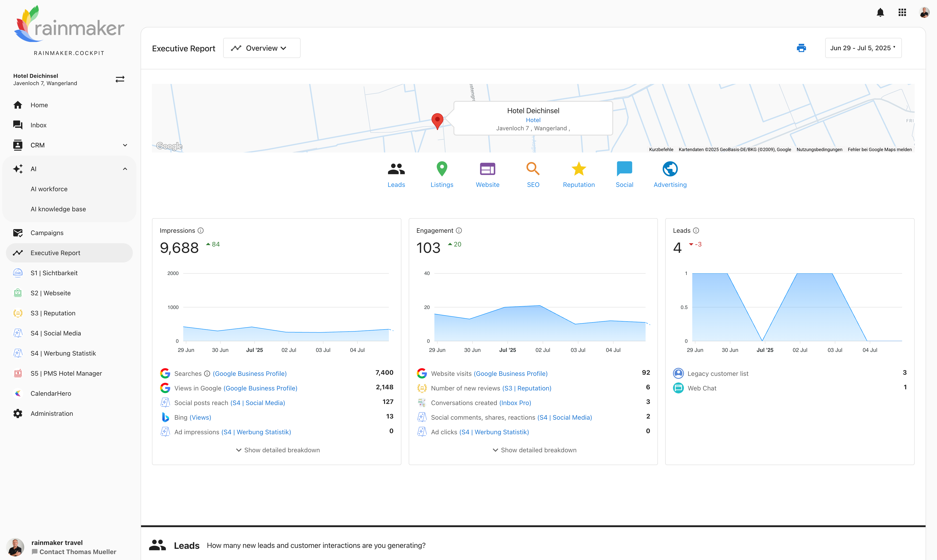This screenshot has width=937, height=560.
Task: Open Campaigns in the sidebar
Action: pyautogui.click(x=47, y=233)
